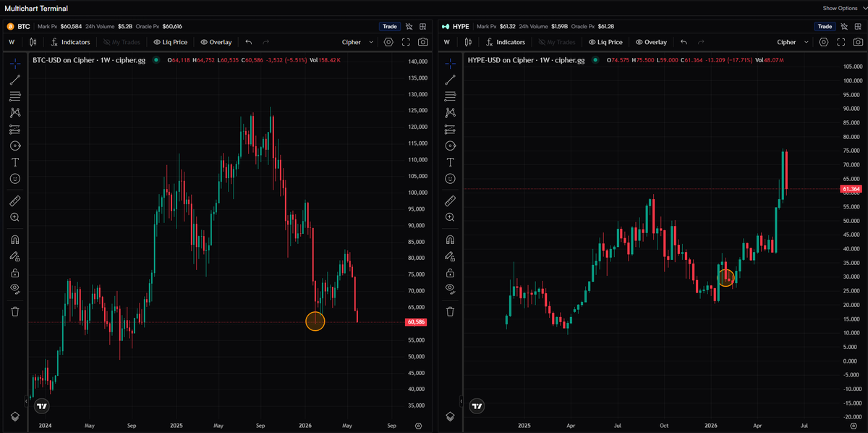
Task: Select zoom in tool in BTC chart
Action: 14,217
